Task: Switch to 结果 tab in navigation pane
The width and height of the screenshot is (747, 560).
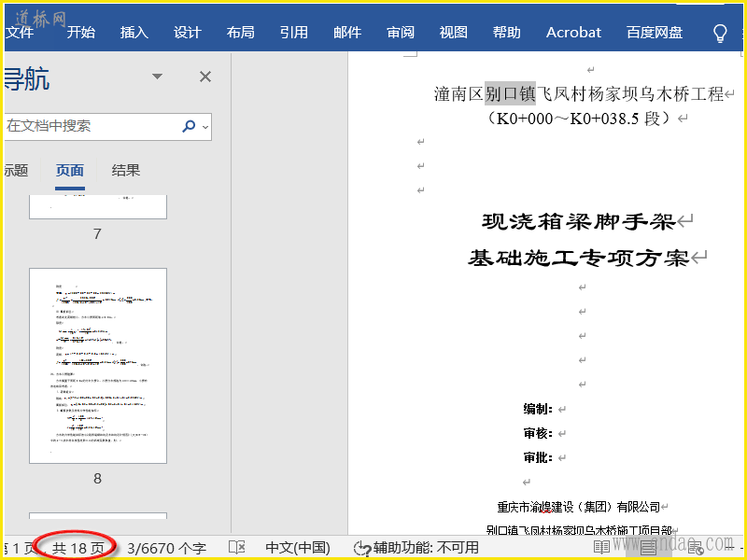Action: pos(126,170)
